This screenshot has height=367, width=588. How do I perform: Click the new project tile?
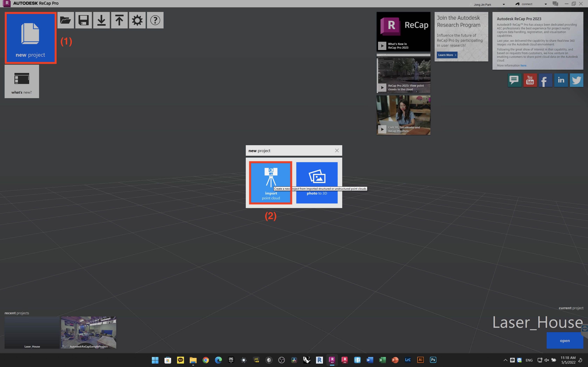[30, 38]
